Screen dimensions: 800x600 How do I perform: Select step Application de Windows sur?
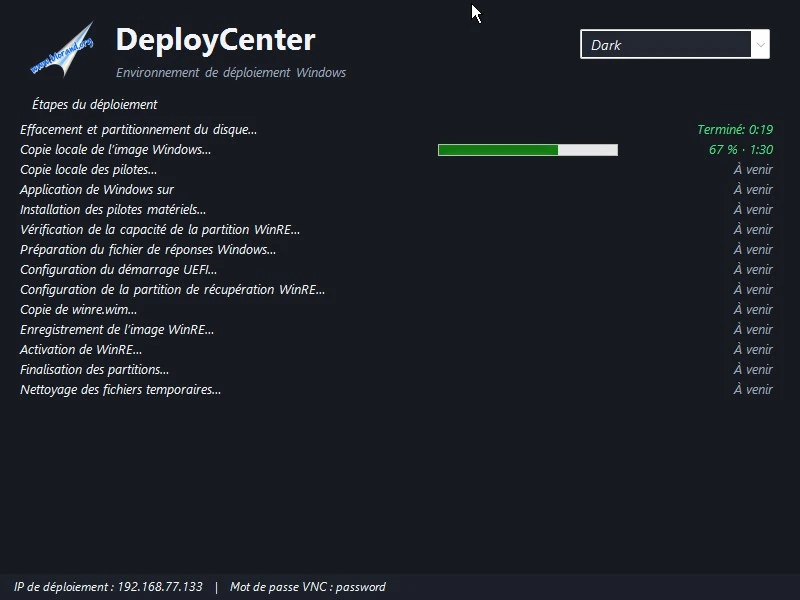(97, 189)
